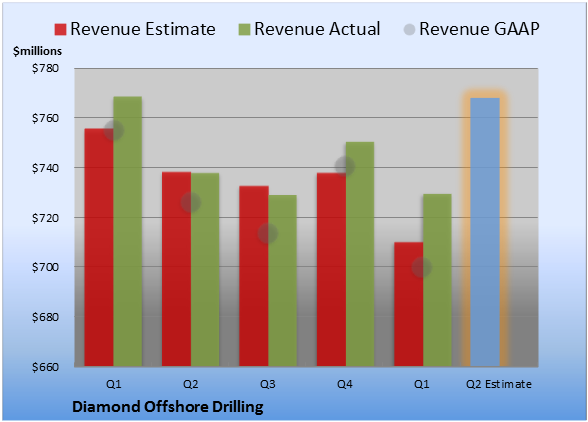
Task: Click the $680 axis value
Action: point(45,317)
